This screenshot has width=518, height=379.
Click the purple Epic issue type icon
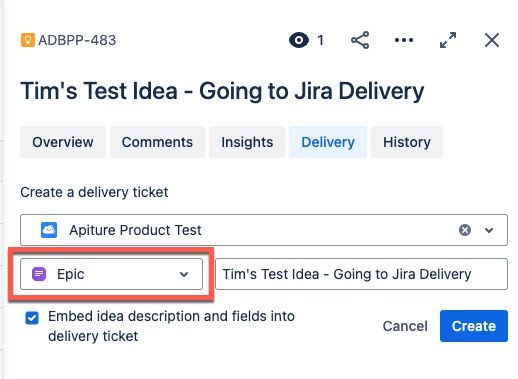[x=39, y=274]
